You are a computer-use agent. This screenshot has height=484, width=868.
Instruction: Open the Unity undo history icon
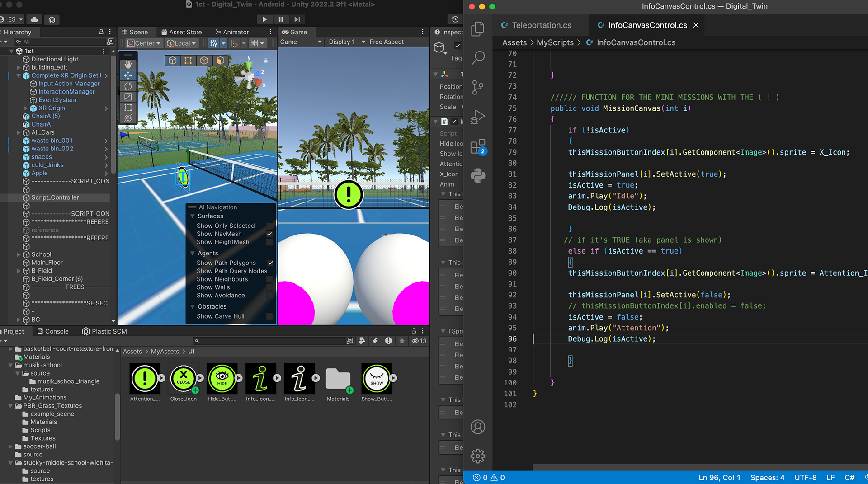[455, 19]
